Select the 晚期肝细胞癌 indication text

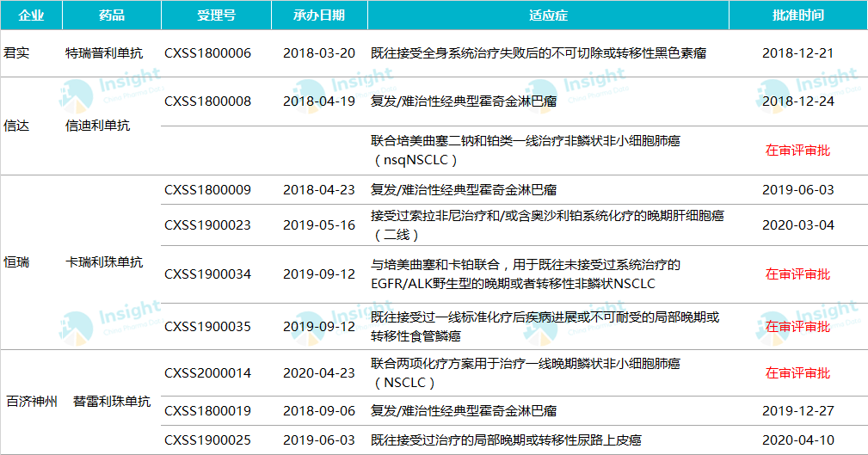pos(547,225)
